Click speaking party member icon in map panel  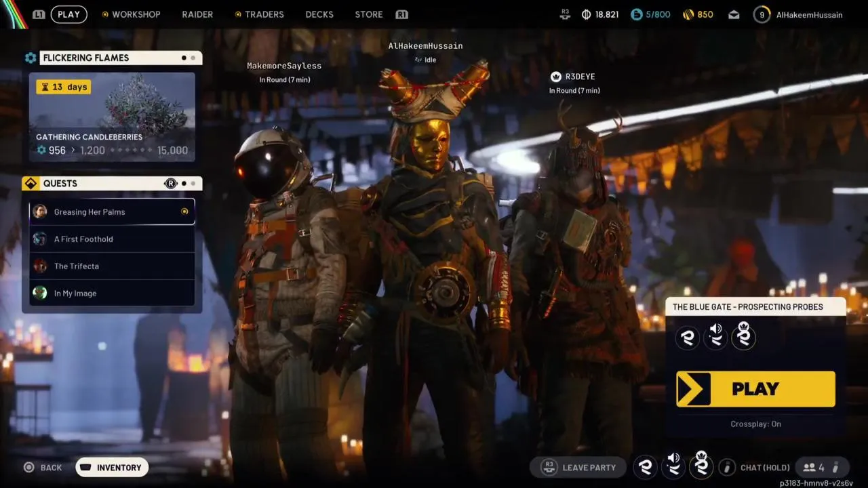pos(715,337)
